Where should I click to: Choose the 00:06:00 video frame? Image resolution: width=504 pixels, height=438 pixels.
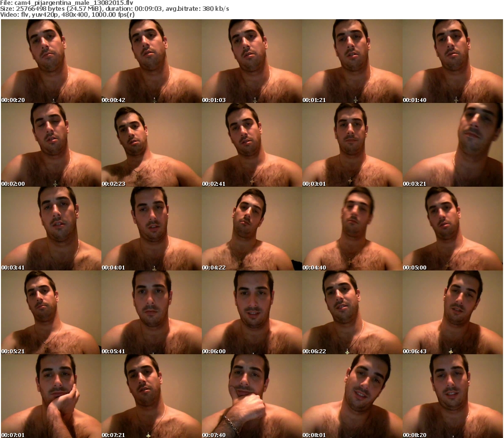[x=252, y=312]
